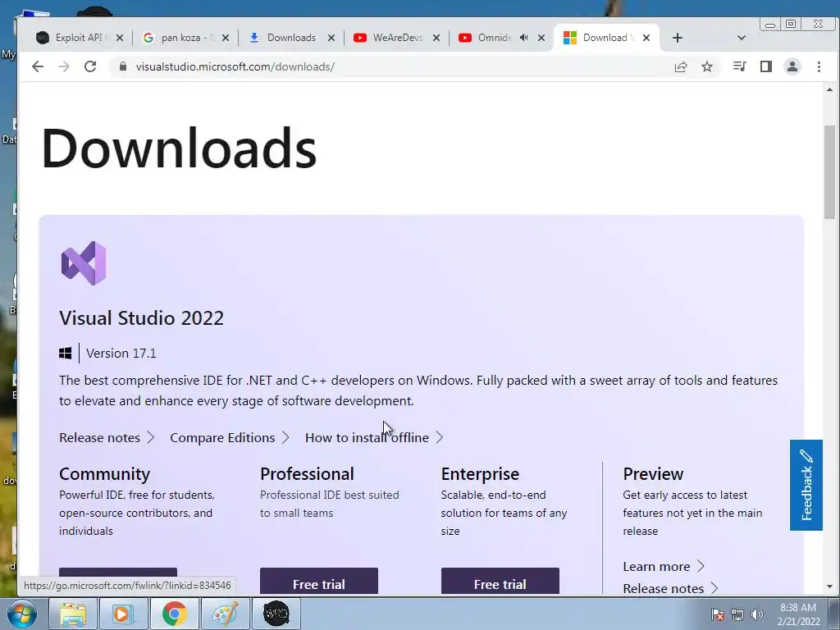The width and height of the screenshot is (840, 630).
Task: Click the Visual Studio 2022 logo
Action: (84, 263)
